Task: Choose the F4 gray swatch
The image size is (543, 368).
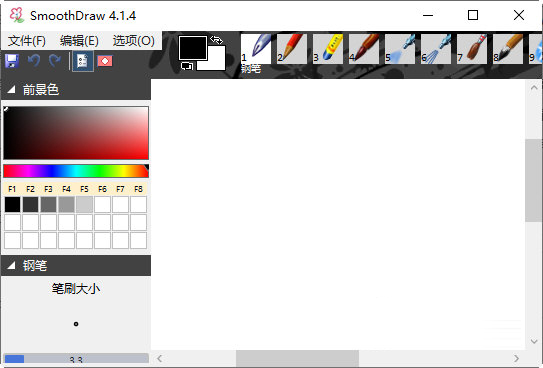Action: coord(66,204)
